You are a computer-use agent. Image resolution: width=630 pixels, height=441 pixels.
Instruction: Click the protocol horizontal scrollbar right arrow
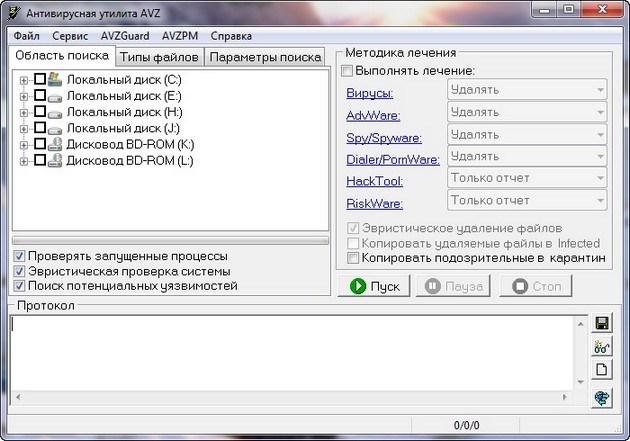[x=565, y=397]
